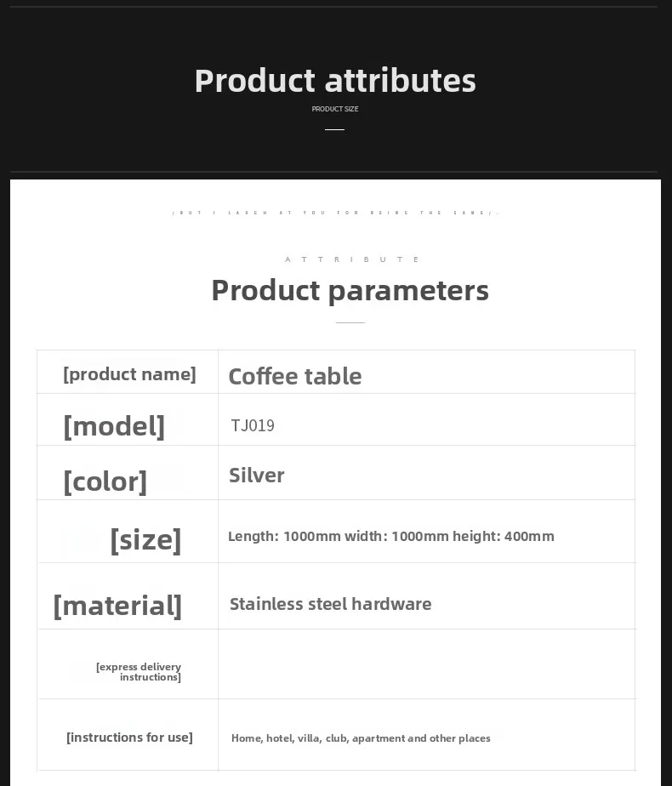
Task: Click the [color] row label
Action: pyautogui.click(x=105, y=481)
